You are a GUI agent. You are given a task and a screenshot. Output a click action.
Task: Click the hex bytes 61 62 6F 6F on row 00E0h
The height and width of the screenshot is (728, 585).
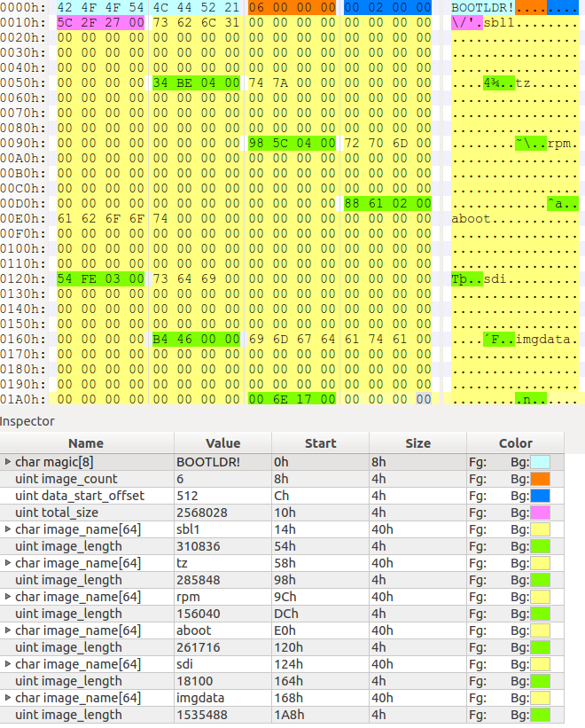point(101,218)
